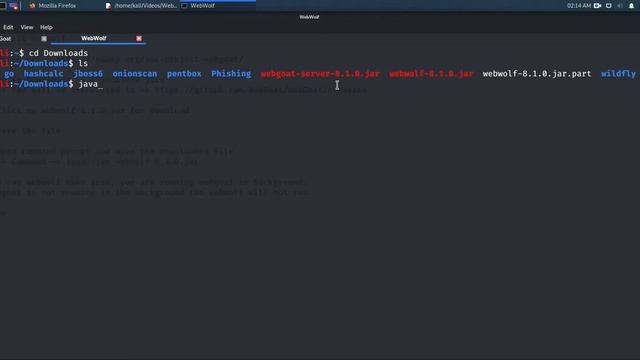Click the Phishing directory name
Image resolution: width=640 pixels, height=360 pixels.
231,74
